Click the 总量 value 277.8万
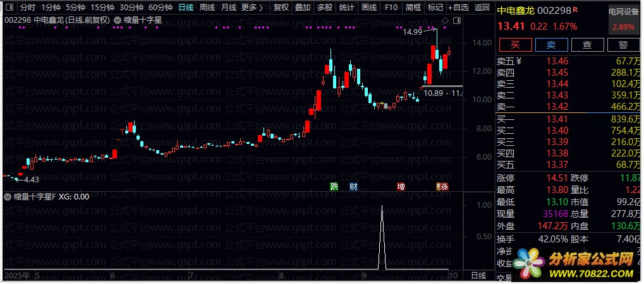The image size is (644, 284). coord(626,214)
